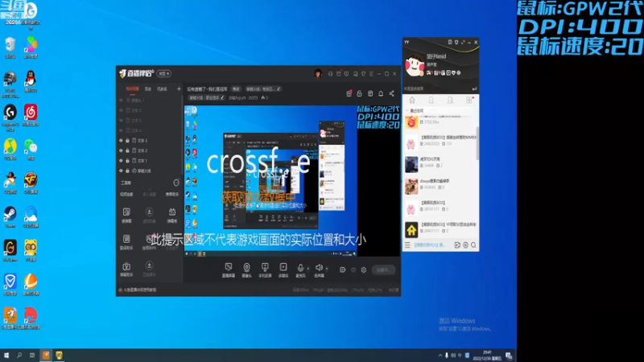The width and height of the screenshot is (644, 362).
Task: Switch to the first scene tab highlighted in orange
Action: pos(132,88)
